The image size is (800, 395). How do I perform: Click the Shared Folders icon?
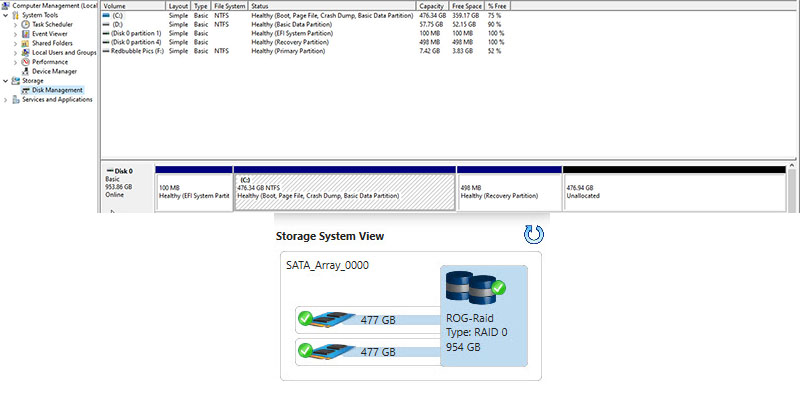pyautogui.click(x=26, y=43)
